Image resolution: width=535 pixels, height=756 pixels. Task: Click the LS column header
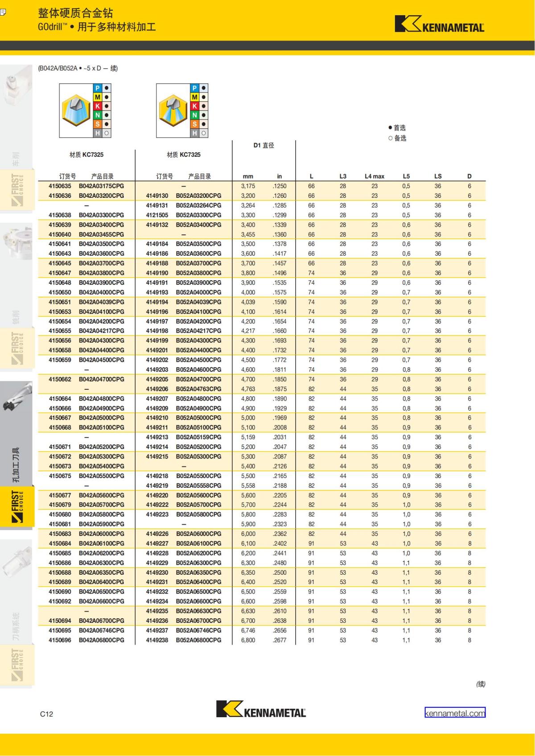tap(438, 176)
